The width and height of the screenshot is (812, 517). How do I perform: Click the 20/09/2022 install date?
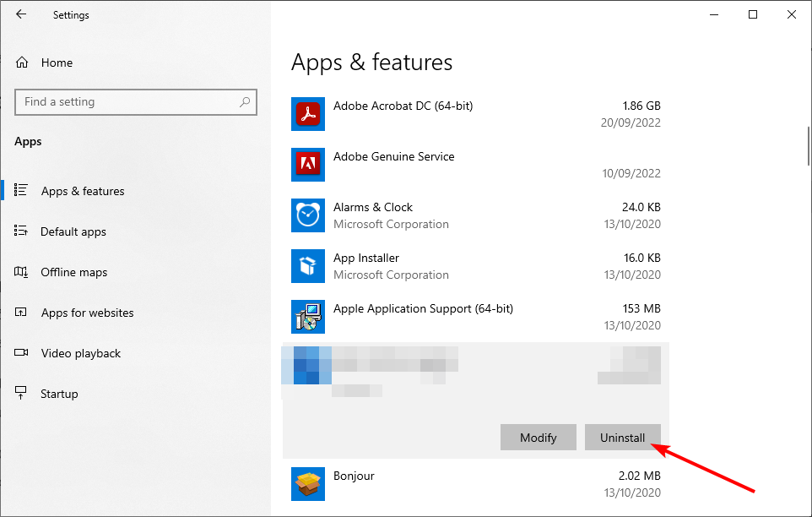click(631, 122)
